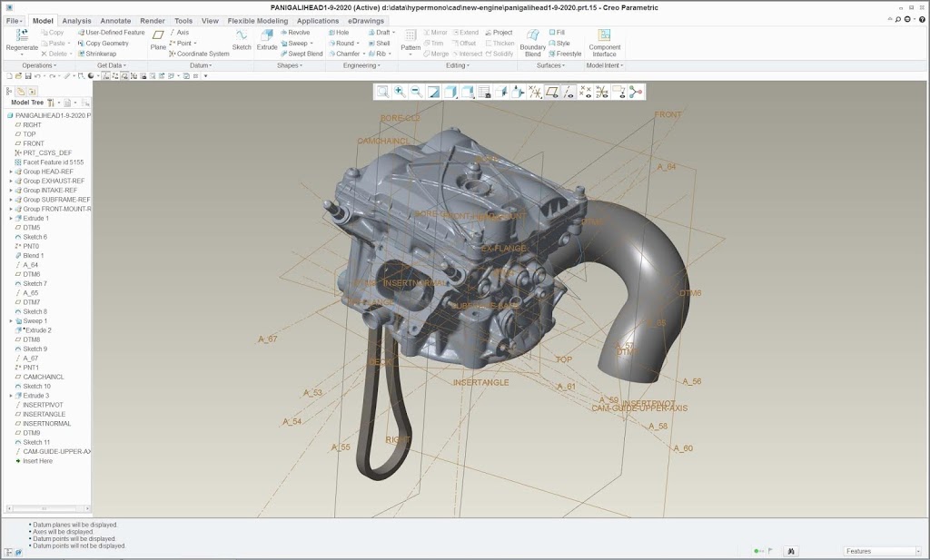Toggle datum point display in graphics toolbar

585,92
